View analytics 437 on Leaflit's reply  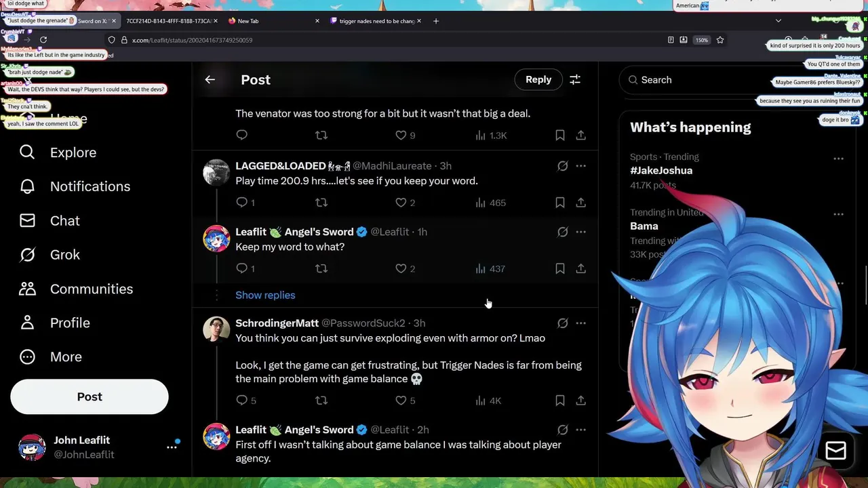click(490, 268)
